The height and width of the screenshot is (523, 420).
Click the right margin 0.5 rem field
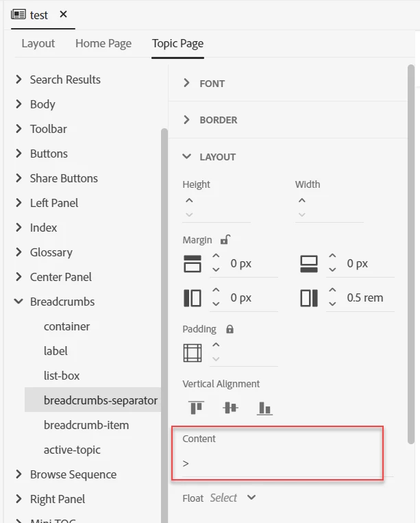(x=366, y=297)
